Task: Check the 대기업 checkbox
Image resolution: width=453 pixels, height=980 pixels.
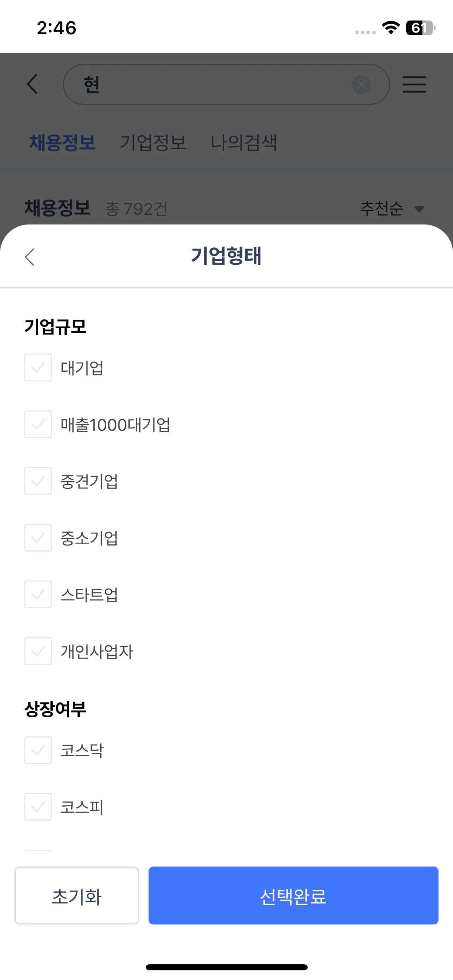Action: [x=38, y=368]
